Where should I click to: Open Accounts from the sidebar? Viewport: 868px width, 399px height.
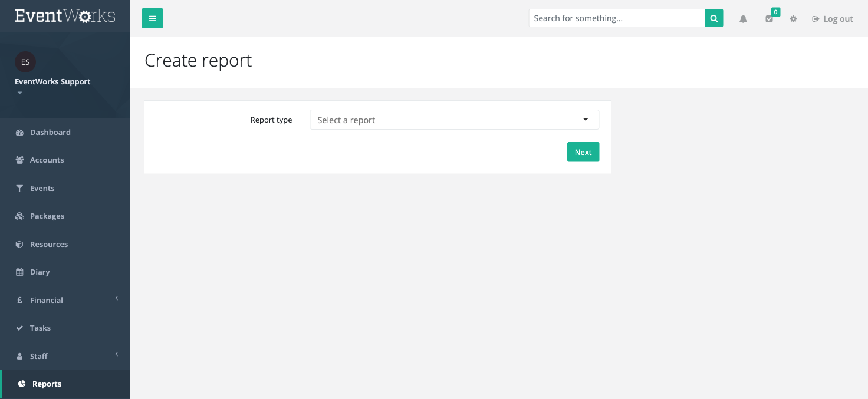[65, 160]
